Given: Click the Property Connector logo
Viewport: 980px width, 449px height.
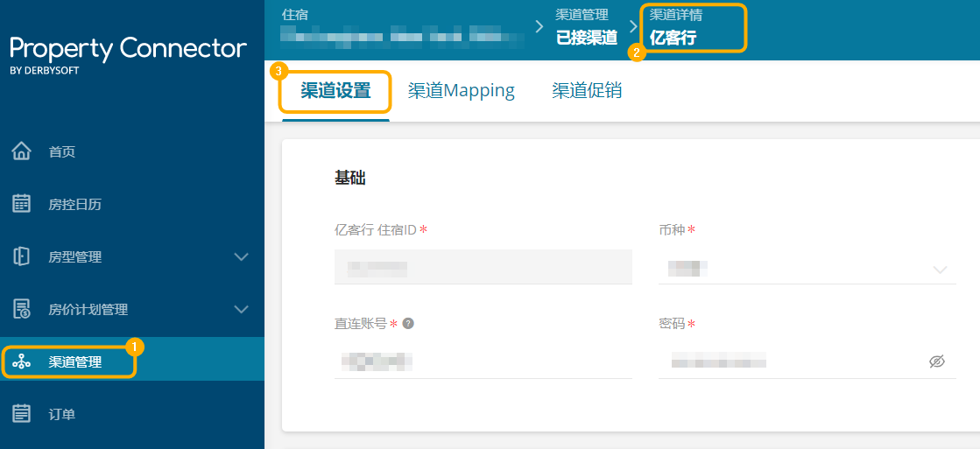Looking at the screenshot, I should 128,54.
